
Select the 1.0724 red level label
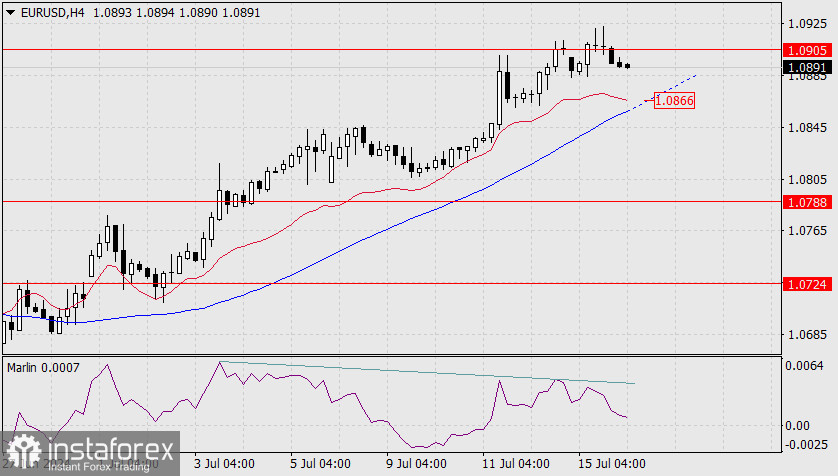point(808,284)
